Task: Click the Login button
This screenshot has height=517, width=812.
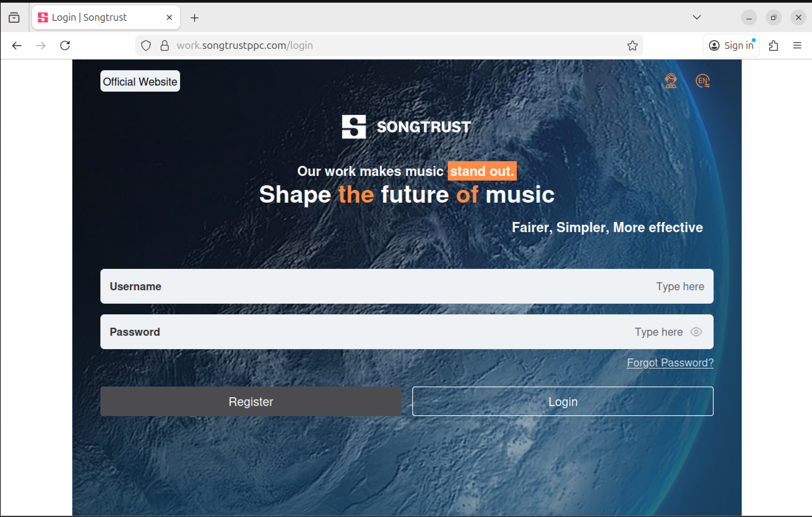Action: [x=563, y=402]
